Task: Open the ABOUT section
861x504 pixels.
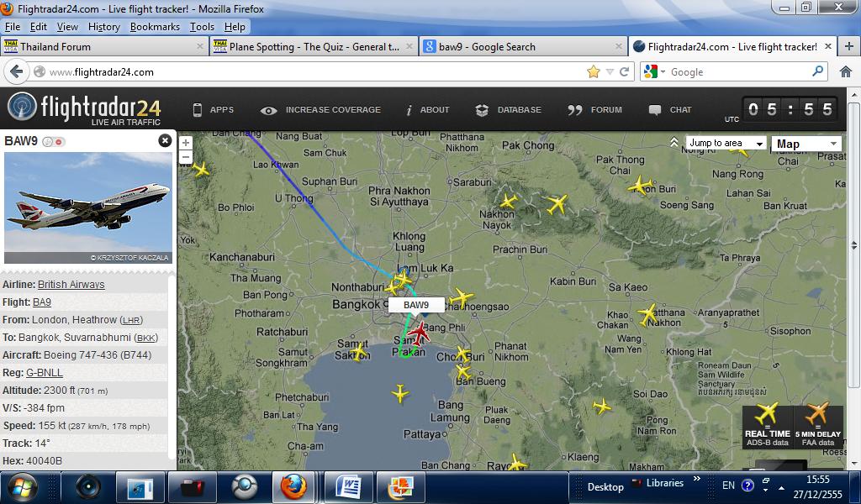Action: coord(428,110)
